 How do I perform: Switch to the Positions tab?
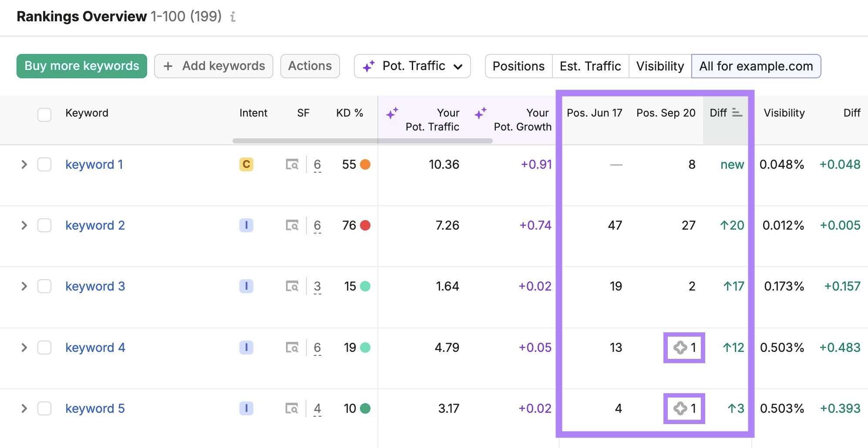click(518, 66)
